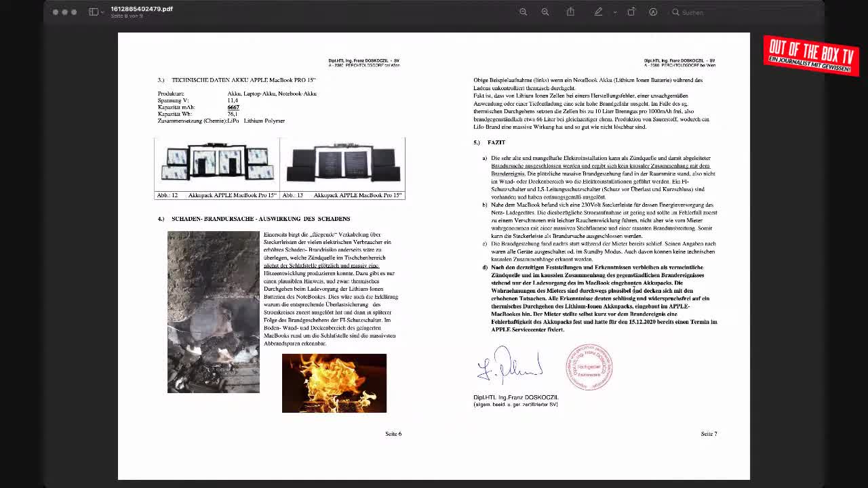Select the voltage value "11,4"

click(x=233, y=100)
